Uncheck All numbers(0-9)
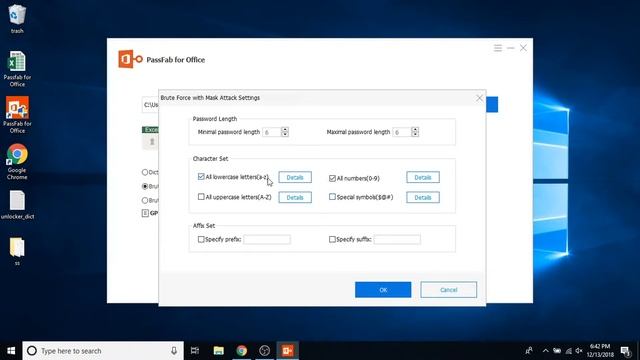Viewport: 640px width, 360px height. coord(332,178)
